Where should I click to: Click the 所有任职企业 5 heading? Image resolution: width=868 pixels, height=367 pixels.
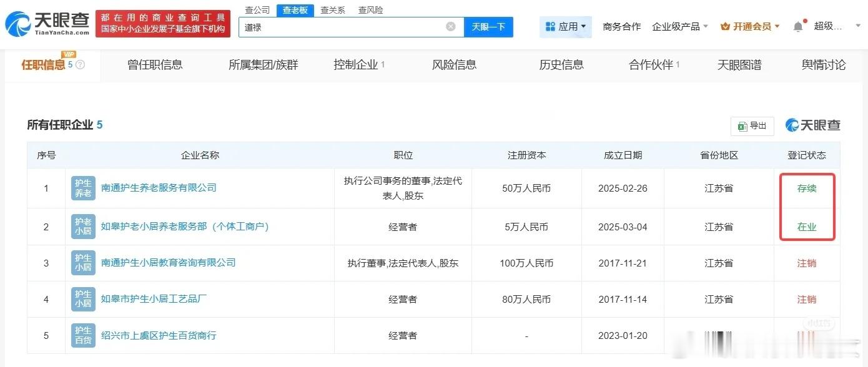click(x=64, y=125)
